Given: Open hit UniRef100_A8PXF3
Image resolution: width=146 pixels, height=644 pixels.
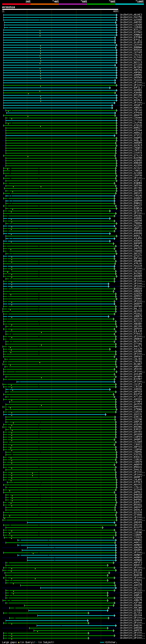Looking at the screenshot, I should pyautogui.click(x=131, y=562).
